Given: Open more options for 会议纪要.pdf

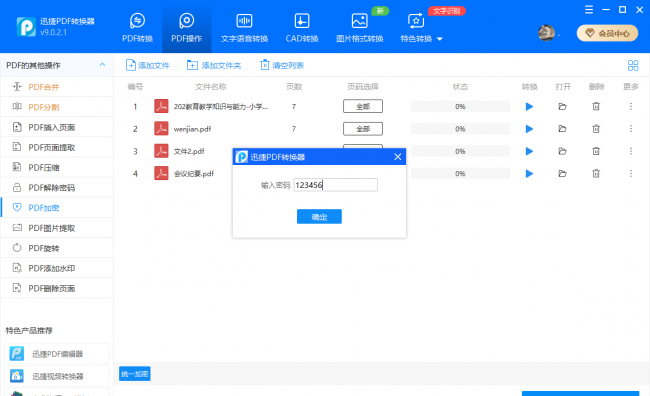Looking at the screenshot, I should (631, 174).
